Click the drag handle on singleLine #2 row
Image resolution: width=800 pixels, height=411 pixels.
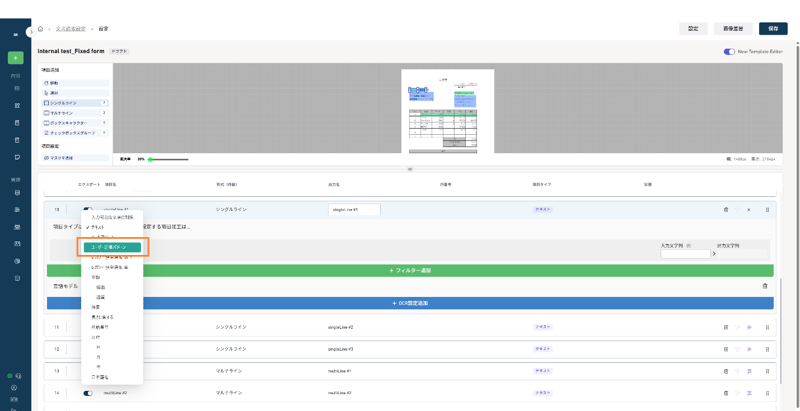767,327
